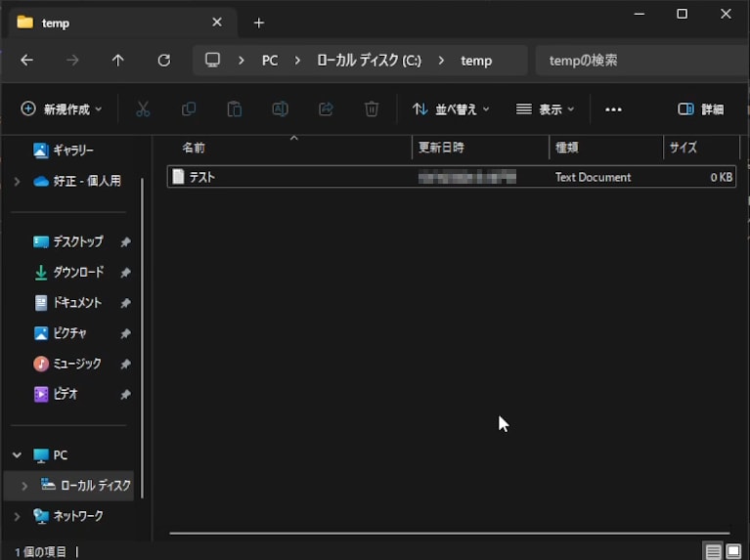Click the Cut scissors icon

tap(143, 109)
